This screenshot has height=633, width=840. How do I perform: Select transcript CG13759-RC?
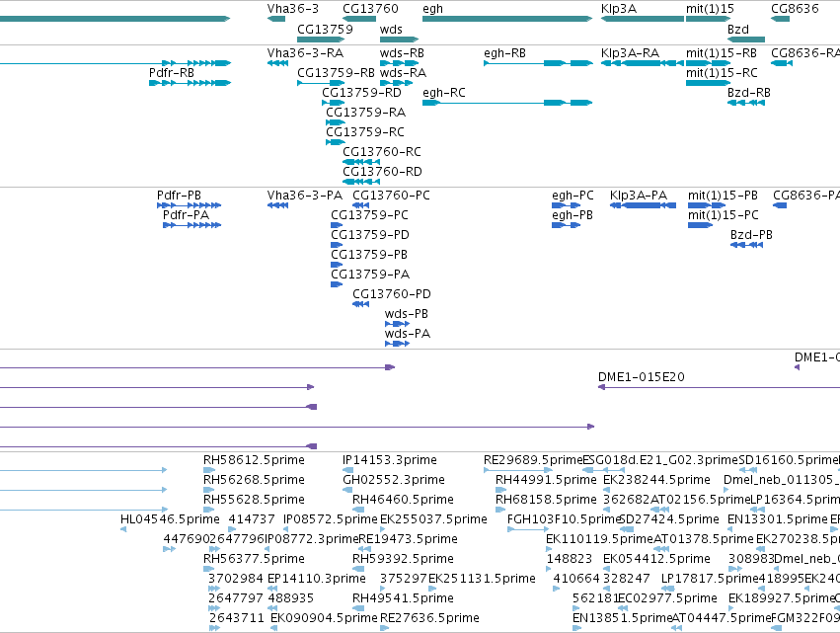click(365, 132)
